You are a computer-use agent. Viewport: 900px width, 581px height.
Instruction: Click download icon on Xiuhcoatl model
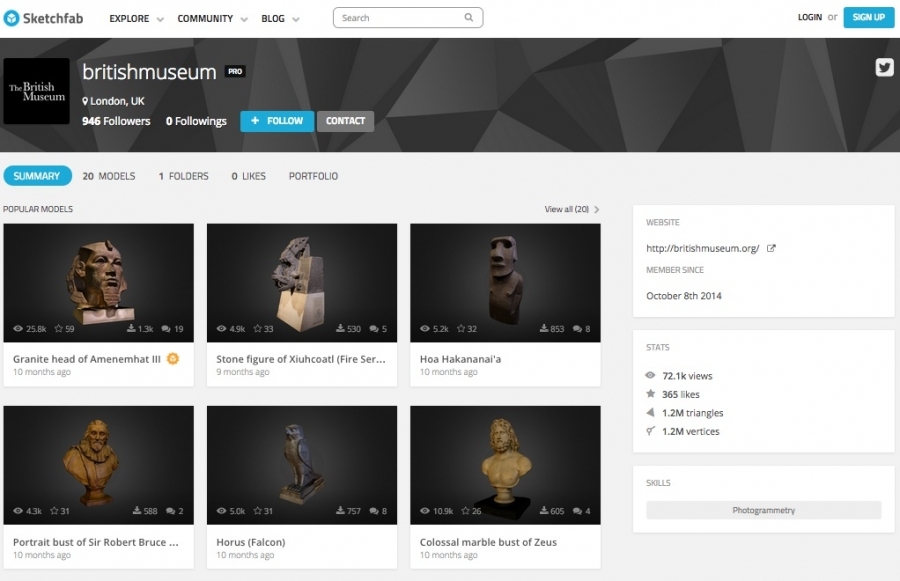(340, 328)
